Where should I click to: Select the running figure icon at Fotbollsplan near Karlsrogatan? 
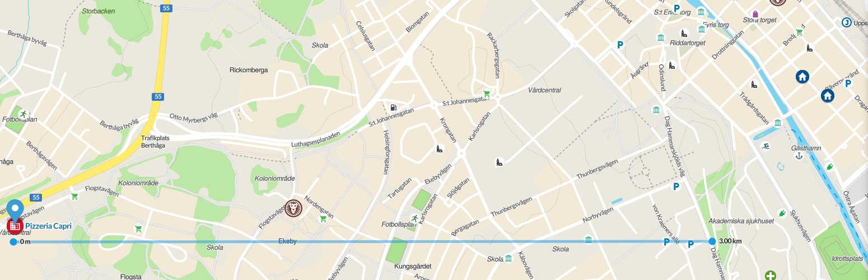pyautogui.click(x=414, y=218)
